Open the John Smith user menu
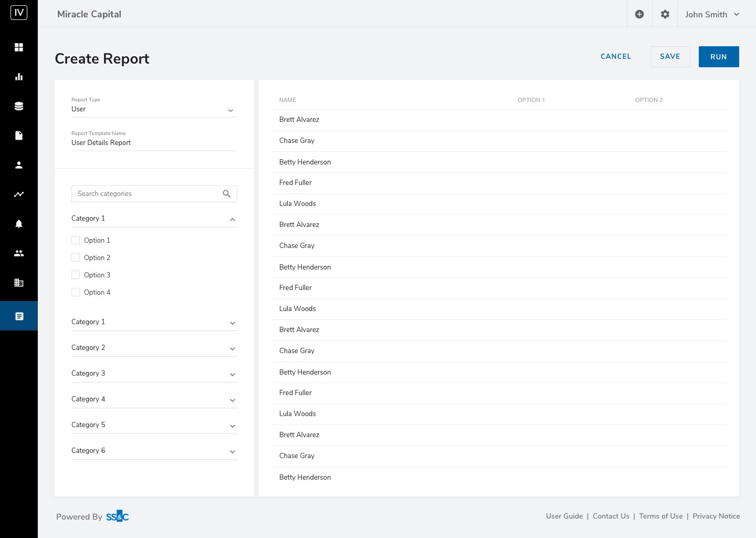Image resolution: width=756 pixels, height=538 pixels. coord(712,14)
